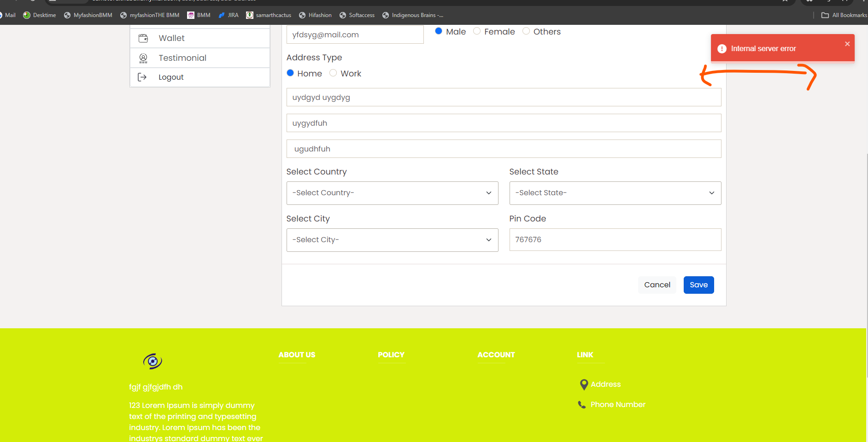The image size is (868, 442).
Task: Click the Cancel button
Action: (x=657, y=285)
